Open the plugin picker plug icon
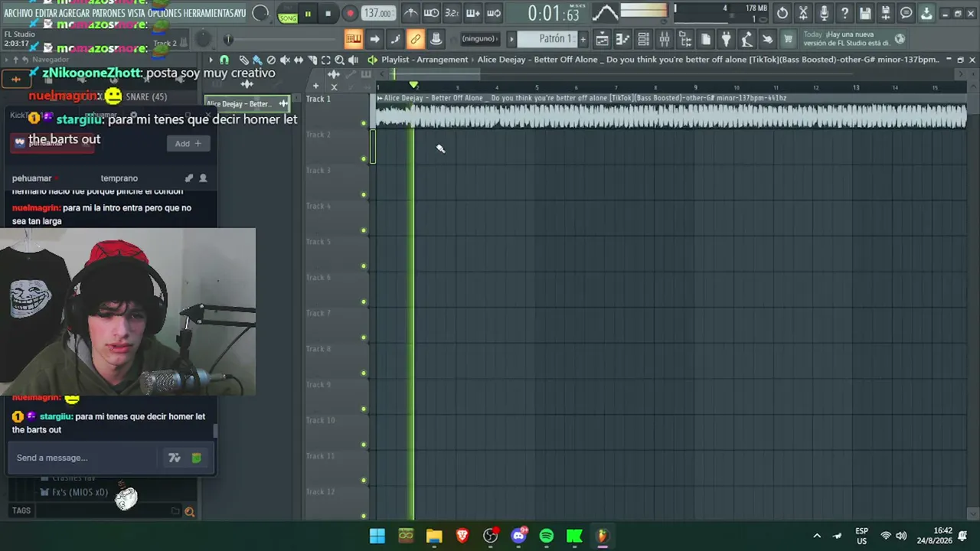This screenshot has height=551, width=980. [727, 39]
